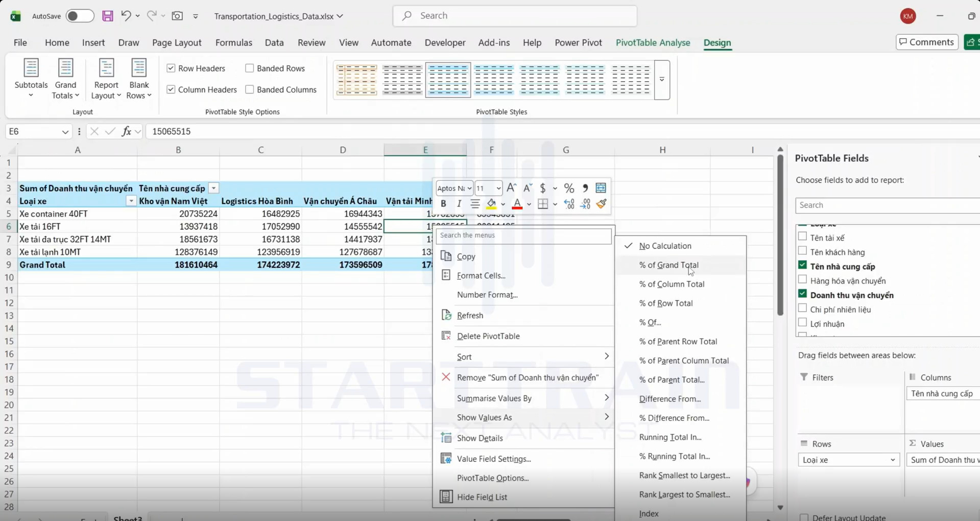Apply red font colour from mini toolbar
The height and width of the screenshot is (521, 980).
(517, 204)
